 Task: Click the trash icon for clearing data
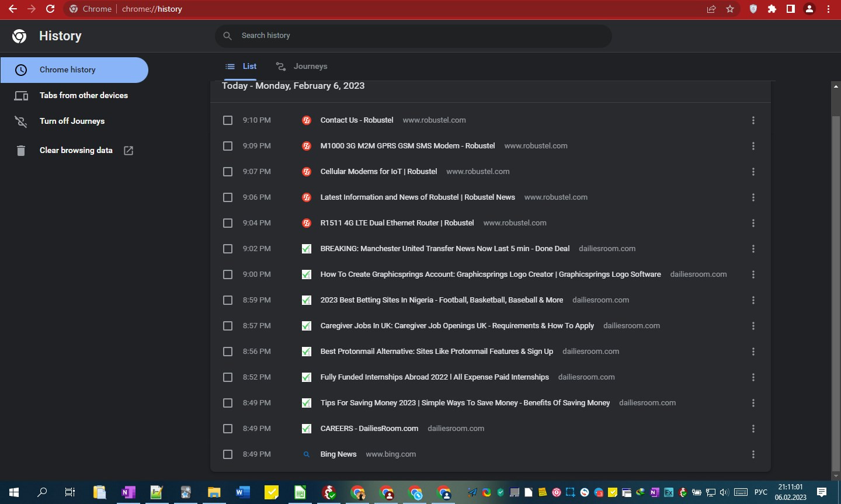(21, 151)
